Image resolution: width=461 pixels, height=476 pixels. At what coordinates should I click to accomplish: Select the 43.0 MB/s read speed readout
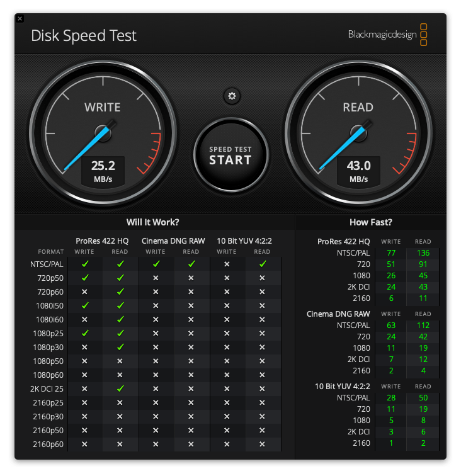pos(358,171)
